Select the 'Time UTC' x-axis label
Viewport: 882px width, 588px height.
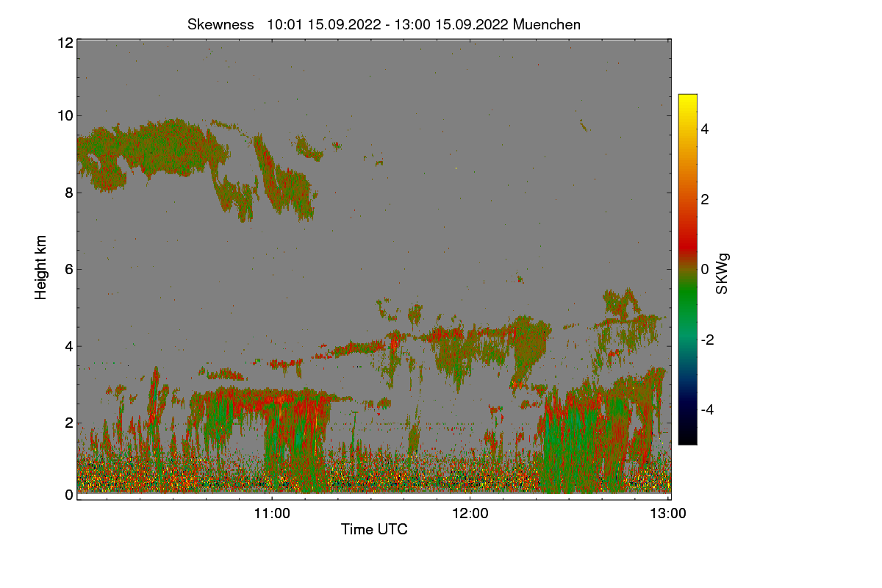[374, 528]
